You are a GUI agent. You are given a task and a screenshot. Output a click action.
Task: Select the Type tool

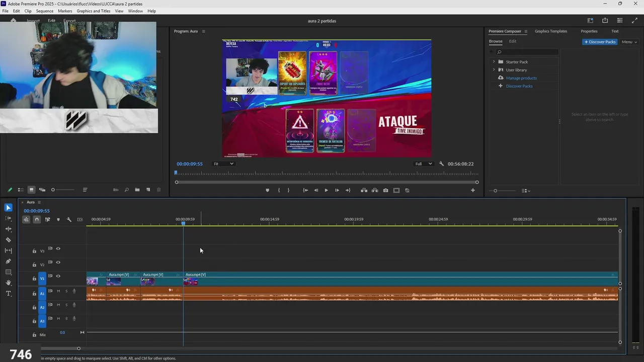click(8, 294)
